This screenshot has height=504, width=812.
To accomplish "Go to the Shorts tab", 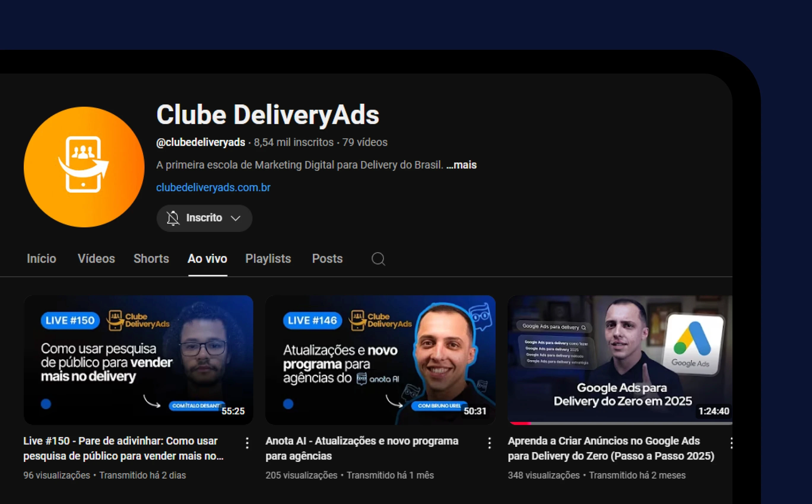I will 151,259.
